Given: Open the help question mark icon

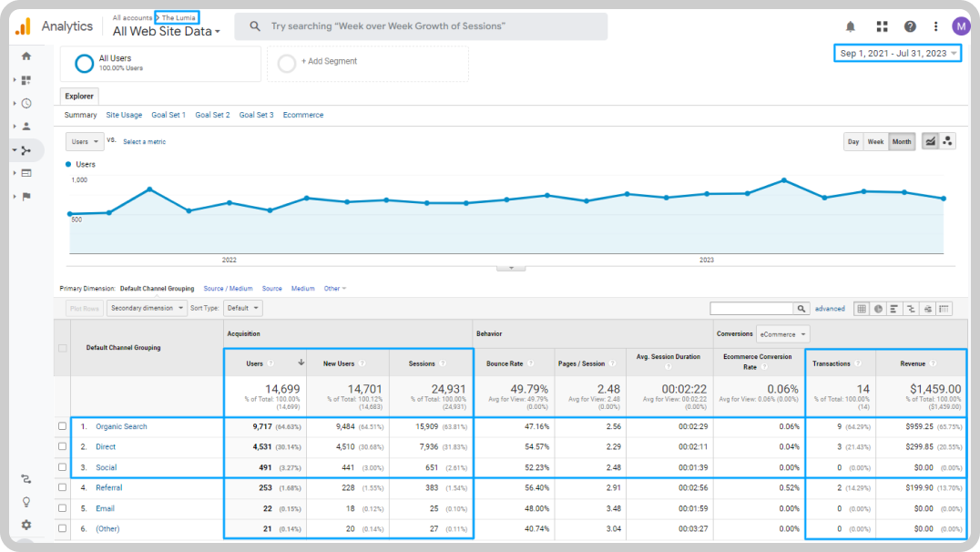Looking at the screenshot, I should pos(910,26).
